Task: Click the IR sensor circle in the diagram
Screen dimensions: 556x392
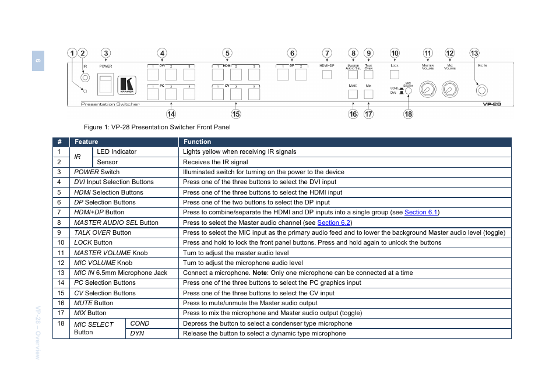Action: pyautogui.click(x=85, y=77)
